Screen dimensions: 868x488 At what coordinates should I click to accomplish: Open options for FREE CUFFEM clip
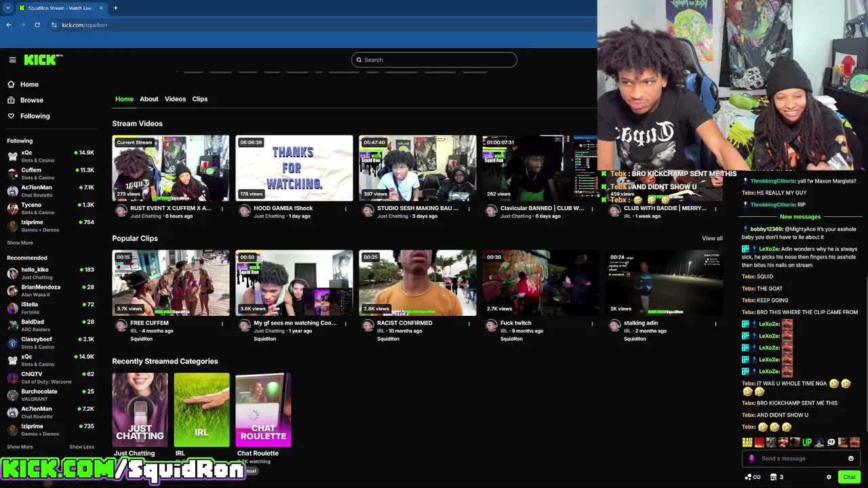coord(222,324)
